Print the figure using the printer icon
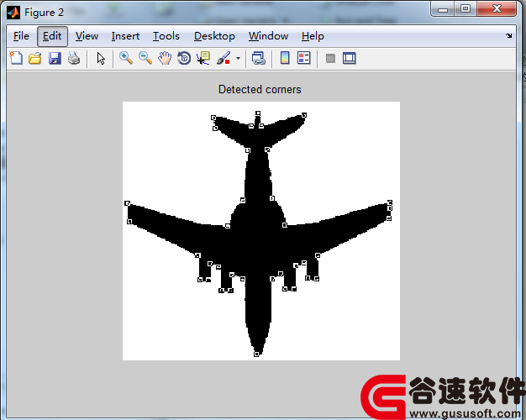Viewport: 526px width, 420px height. click(x=74, y=58)
